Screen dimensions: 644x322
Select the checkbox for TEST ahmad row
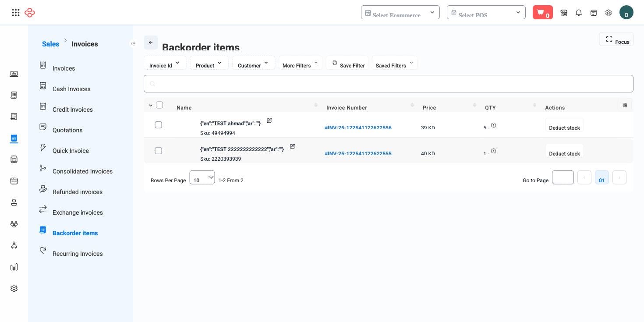pyautogui.click(x=159, y=125)
